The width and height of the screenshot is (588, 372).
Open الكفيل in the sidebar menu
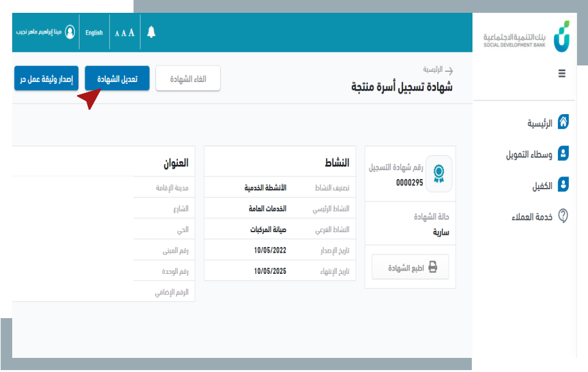[542, 186]
